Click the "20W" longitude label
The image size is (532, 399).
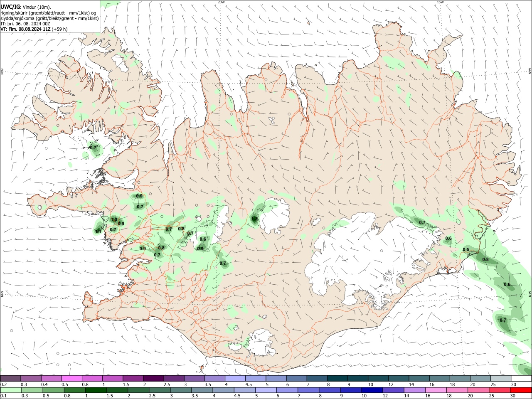(x=221, y=2)
